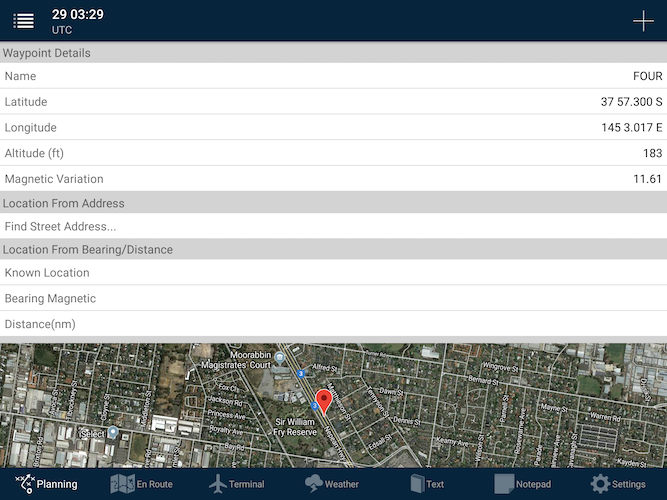This screenshot has height=500, width=667.
Task: Click the Kearny Ave street label
Action: click(452, 442)
